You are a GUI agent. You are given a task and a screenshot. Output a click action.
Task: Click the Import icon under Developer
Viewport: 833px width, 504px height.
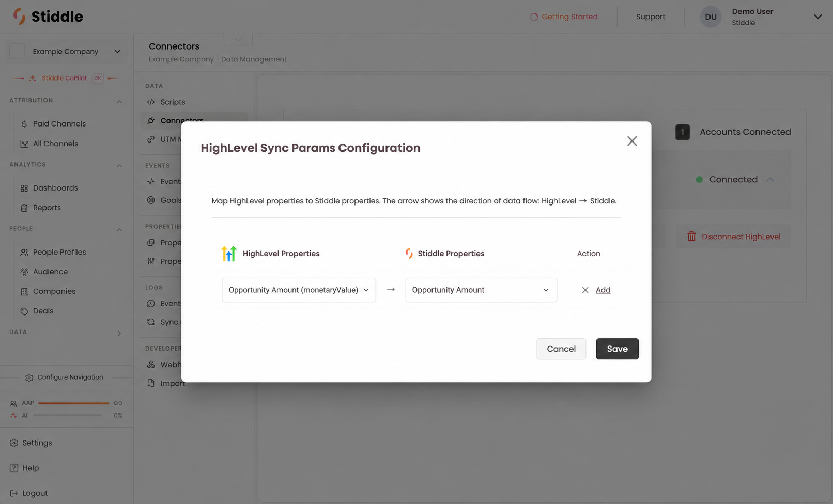pos(151,383)
